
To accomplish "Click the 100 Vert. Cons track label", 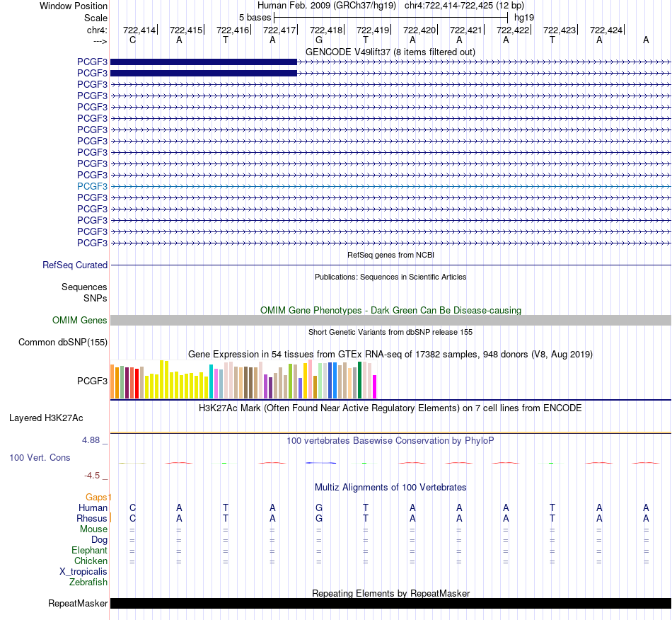I will click(40, 457).
